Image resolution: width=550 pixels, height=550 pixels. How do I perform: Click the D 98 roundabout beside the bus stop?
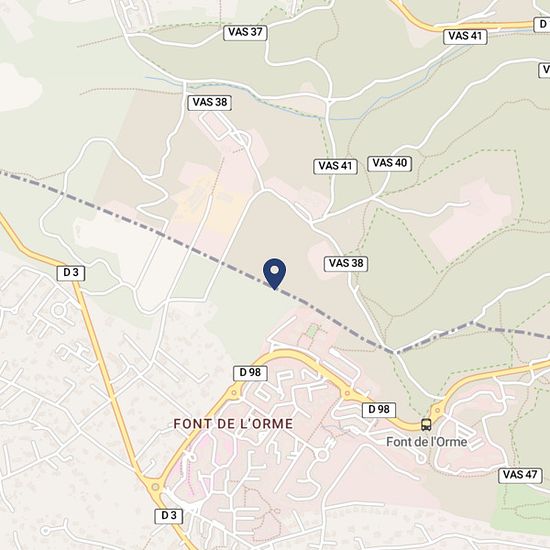437,409
